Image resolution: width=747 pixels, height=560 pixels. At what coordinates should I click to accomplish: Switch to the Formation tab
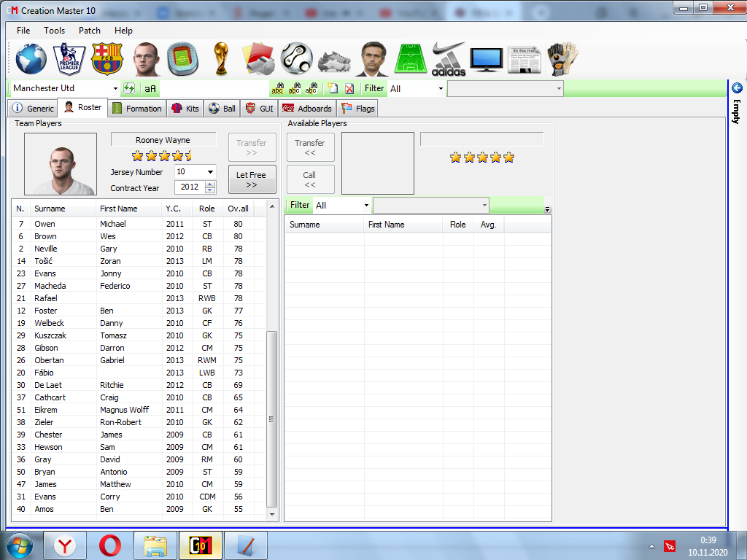[136, 109]
